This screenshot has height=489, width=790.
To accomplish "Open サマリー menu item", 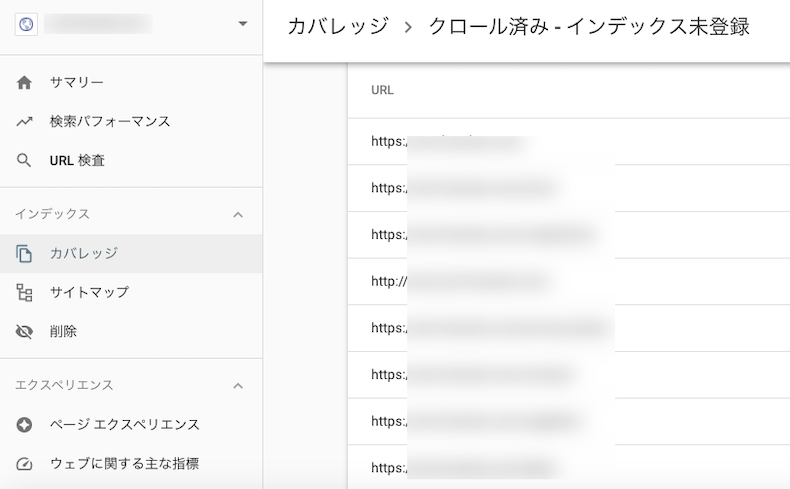I will point(77,82).
